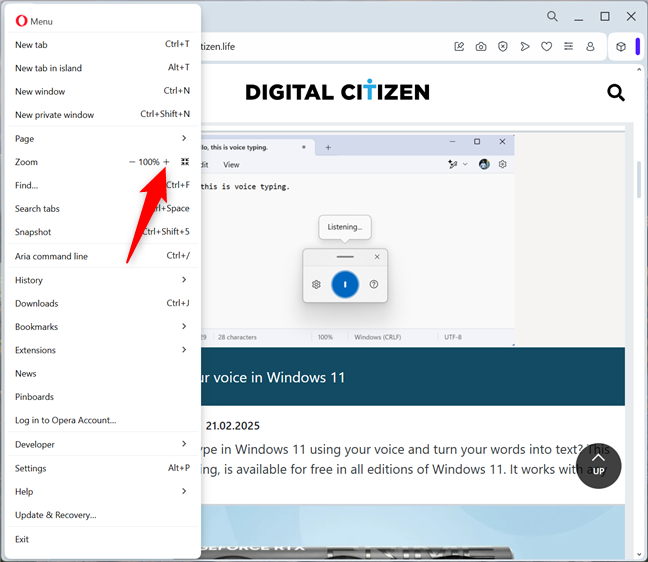Image resolution: width=648 pixels, height=562 pixels.
Task: Open Update & Recovery...
Action: pyautogui.click(x=103, y=515)
